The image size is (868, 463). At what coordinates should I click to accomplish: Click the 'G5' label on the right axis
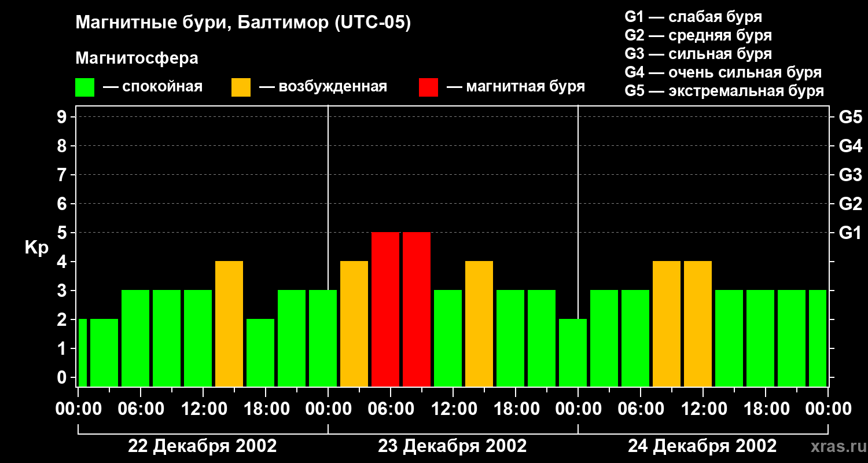850,117
